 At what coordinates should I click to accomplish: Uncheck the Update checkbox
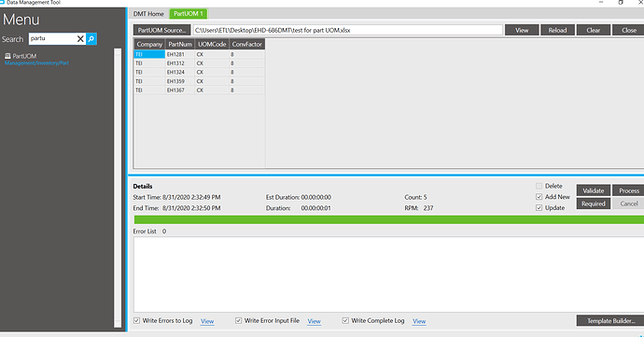pyautogui.click(x=539, y=208)
